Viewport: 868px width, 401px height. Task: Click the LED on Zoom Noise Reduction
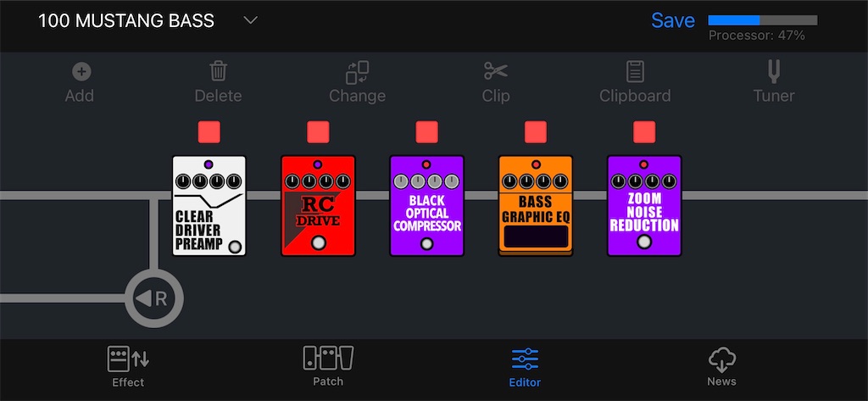click(644, 164)
